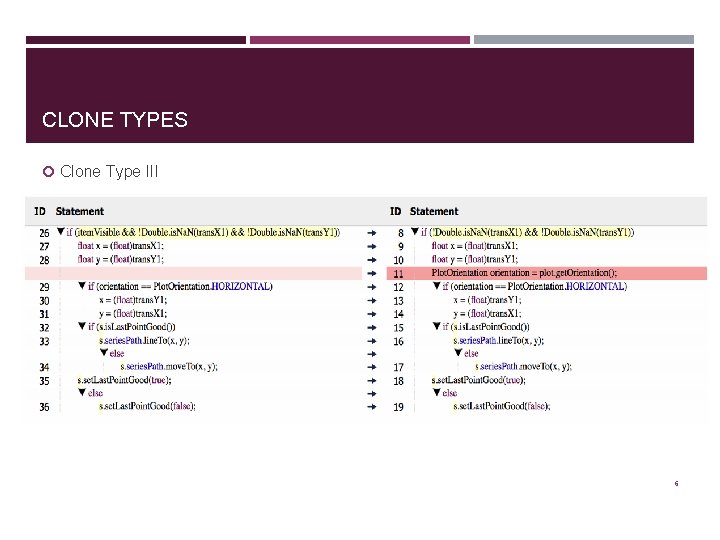Click the right table's Statement column header
This screenshot has height=540, width=720.
434,211
